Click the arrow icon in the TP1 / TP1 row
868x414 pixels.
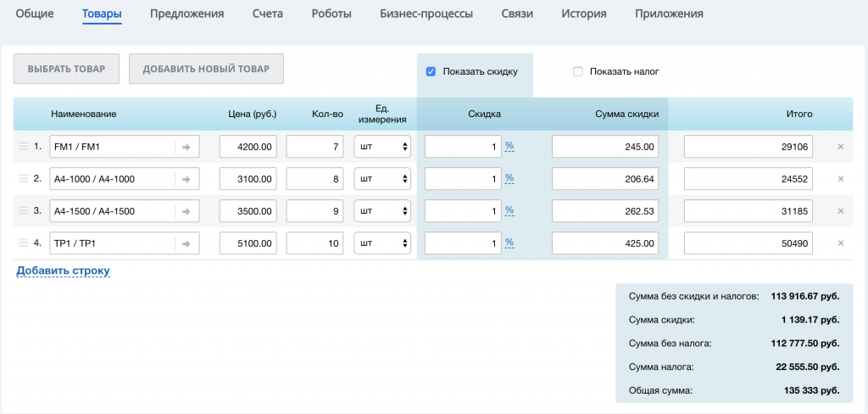coord(186,243)
